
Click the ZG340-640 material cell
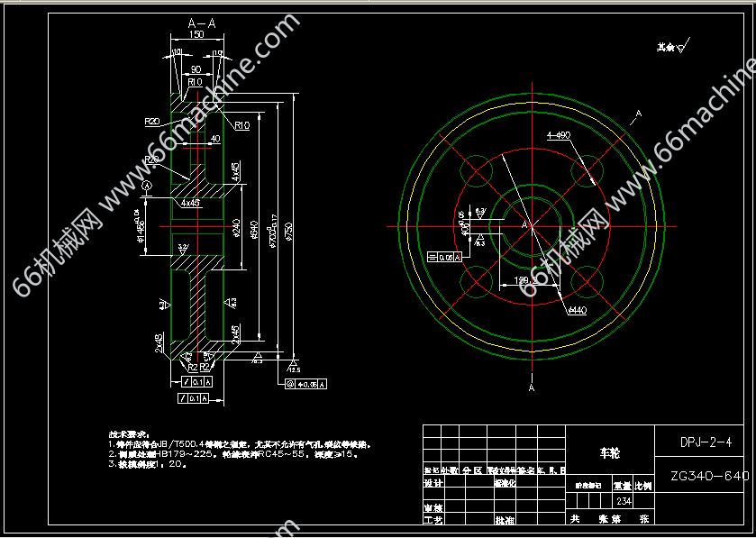click(708, 475)
